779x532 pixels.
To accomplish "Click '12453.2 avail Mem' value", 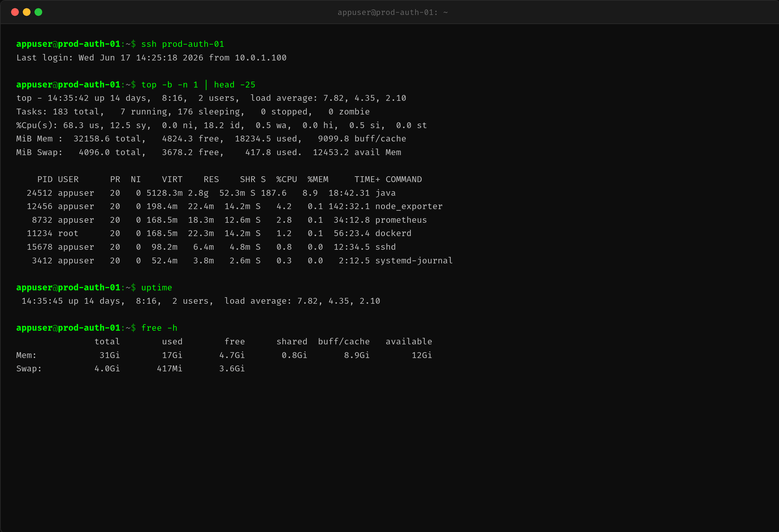I will pyautogui.click(x=357, y=152).
